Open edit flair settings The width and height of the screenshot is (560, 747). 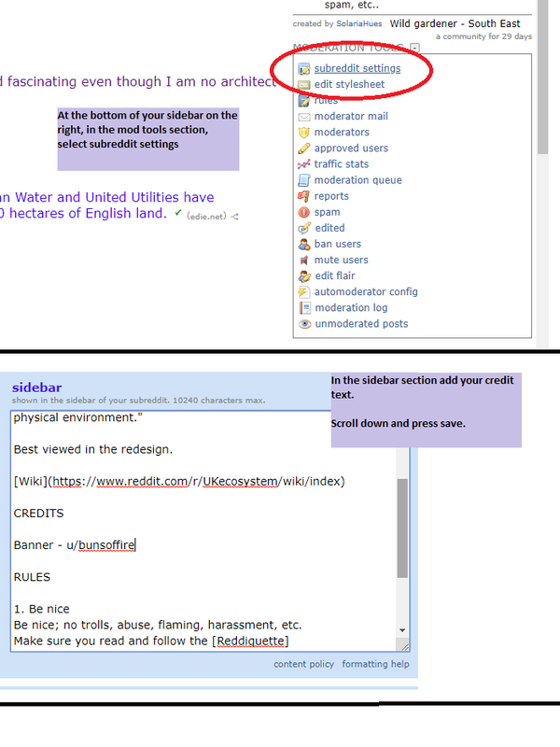(x=335, y=275)
